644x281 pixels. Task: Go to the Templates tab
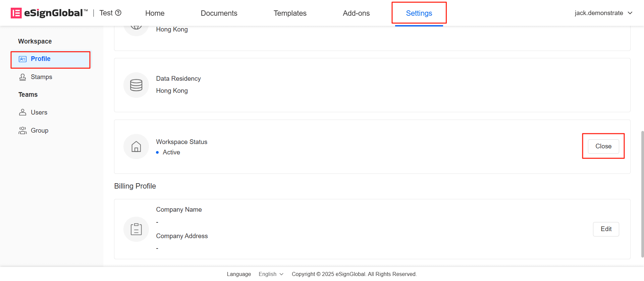click(x=290, y=13)
